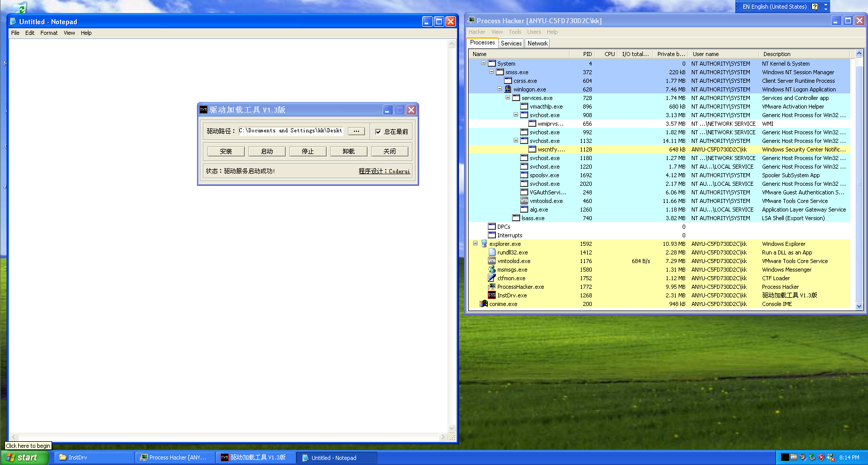The width and height of the screenshot is (868, 465).
Task: Switch to the Services tab
Action: [x=511, y=43]
